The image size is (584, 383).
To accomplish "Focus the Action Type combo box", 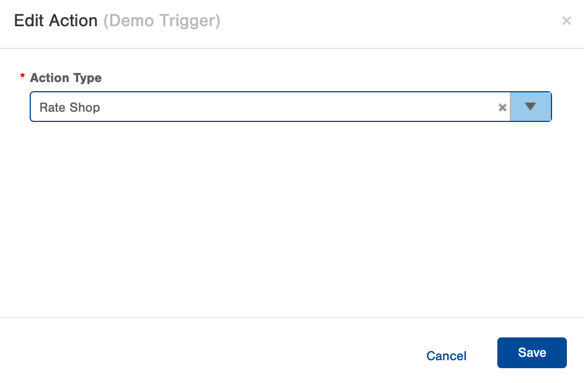I will [291, 107].
